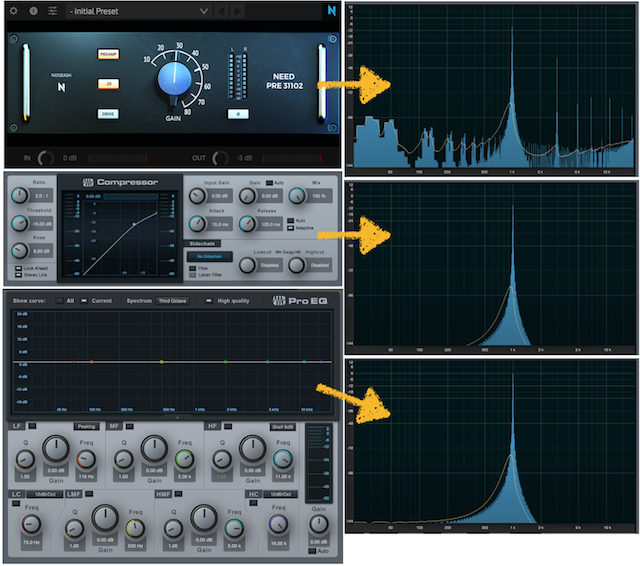Click the Ratio value field 2.0:1
Screen dimensions: 640x566
(42, 196)
